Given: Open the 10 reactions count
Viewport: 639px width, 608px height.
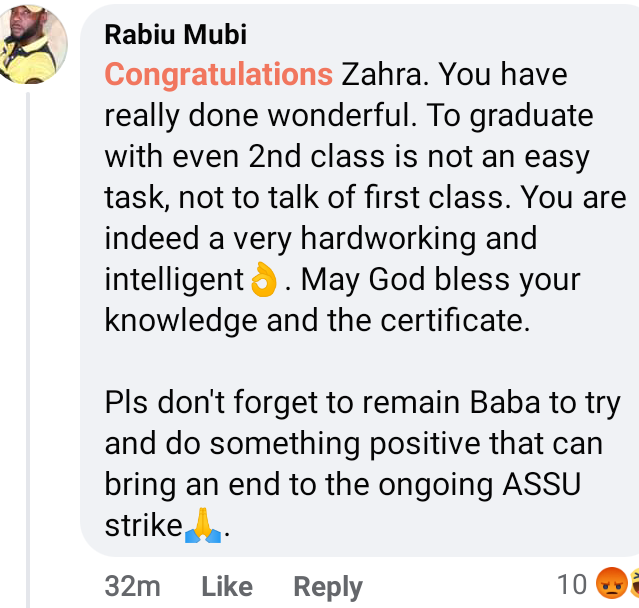Looking at the screenshot, I should [572, 584].
